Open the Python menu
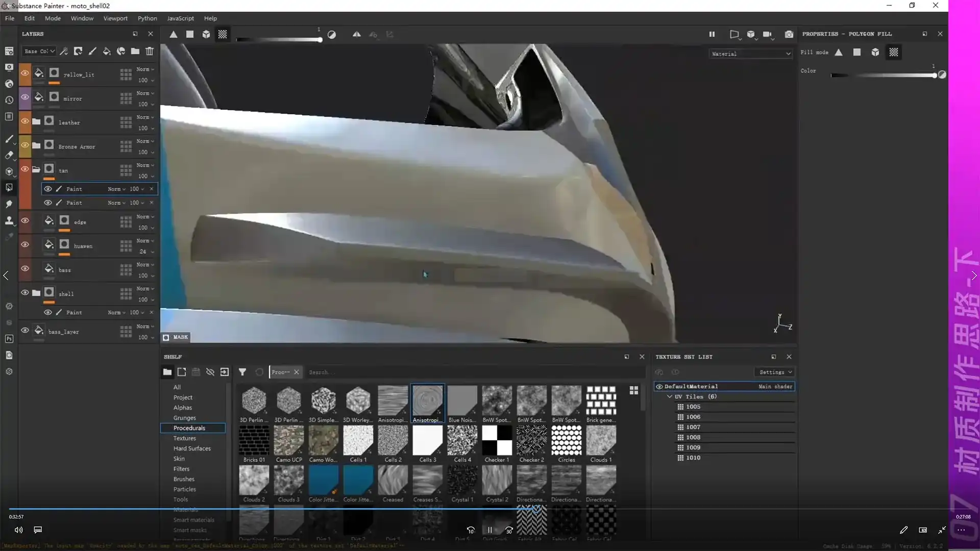Viewport: 980px width, 551px height. [147, 18]
